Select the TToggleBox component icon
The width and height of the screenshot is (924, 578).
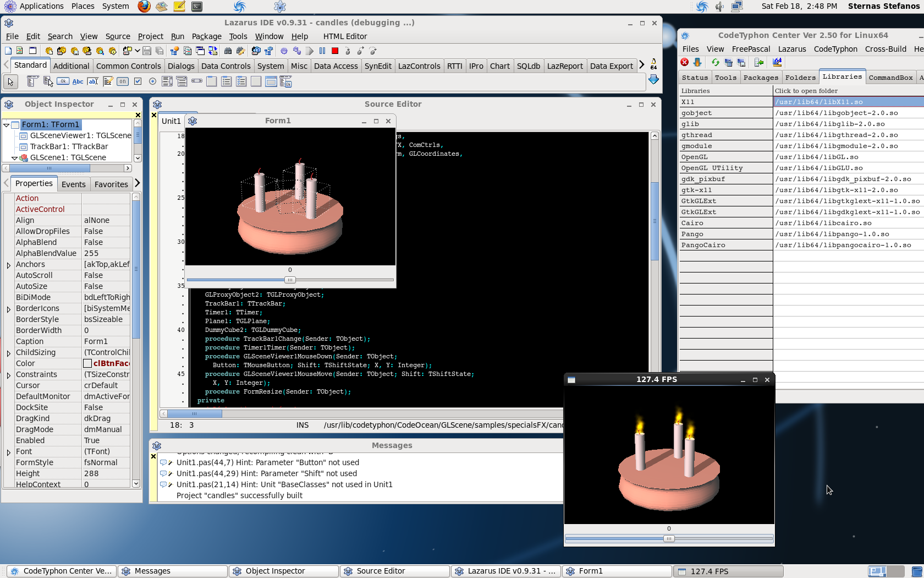click(x=123, y=81)
